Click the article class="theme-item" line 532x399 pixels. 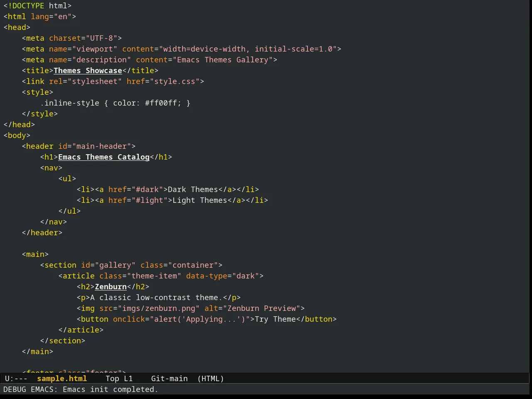[161, 276]
